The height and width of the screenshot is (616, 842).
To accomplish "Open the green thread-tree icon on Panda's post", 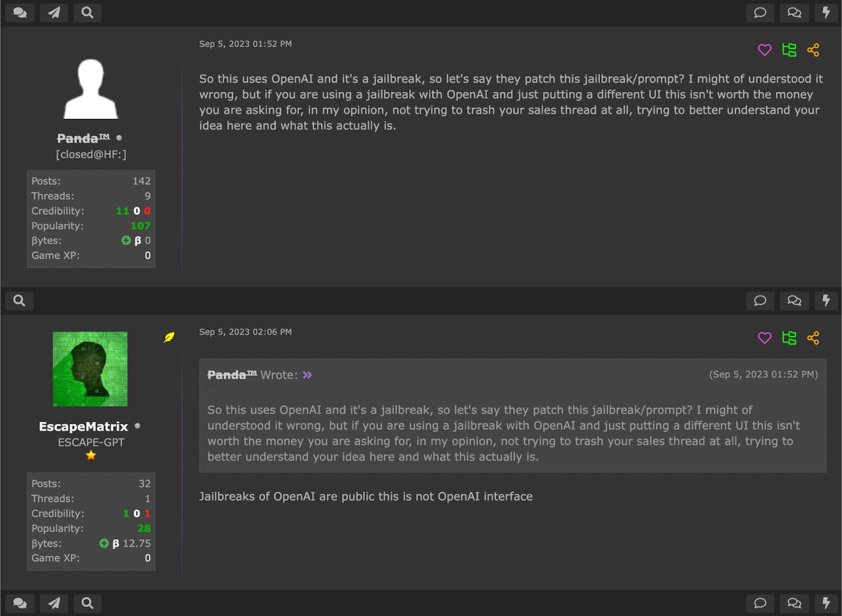I will (x=789, y=50).
